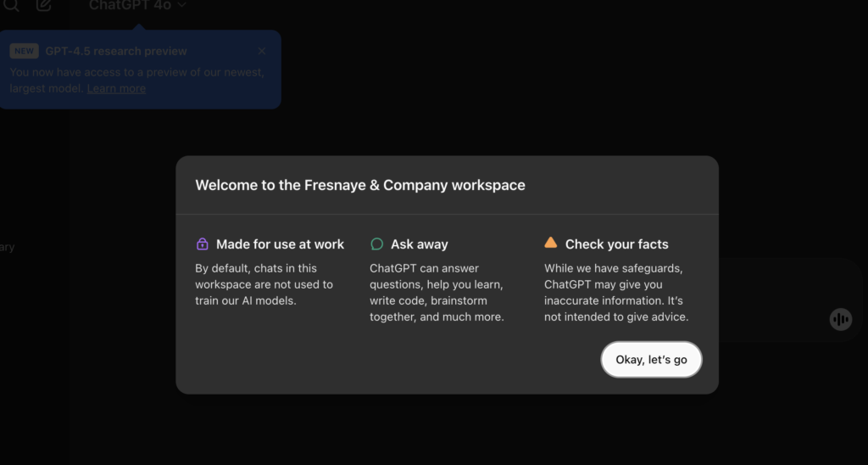Screen dimensions: 868x465
Task: Open the partially visible Library sidebar item
Action: (7, 248)
